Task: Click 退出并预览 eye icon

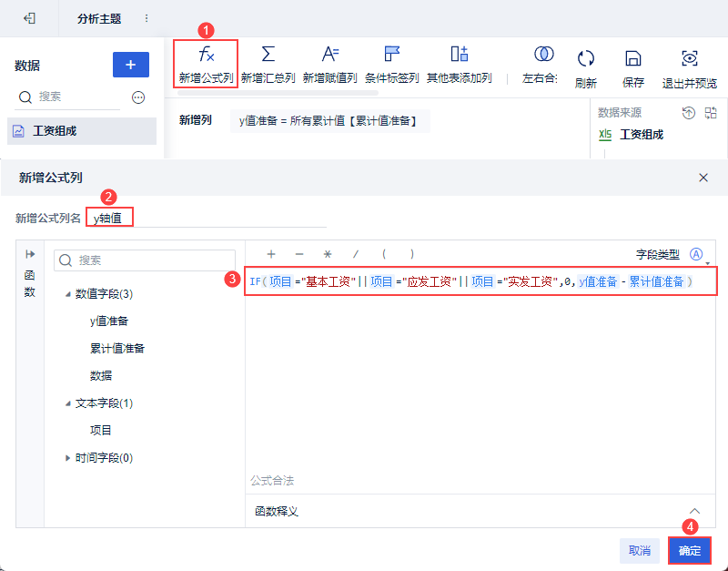Action: 690,58
